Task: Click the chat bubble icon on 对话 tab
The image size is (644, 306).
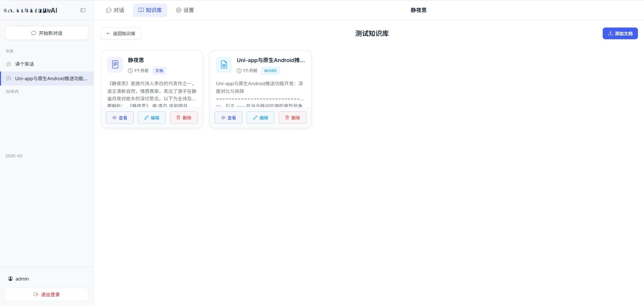Action: click(x=108, y=10)
